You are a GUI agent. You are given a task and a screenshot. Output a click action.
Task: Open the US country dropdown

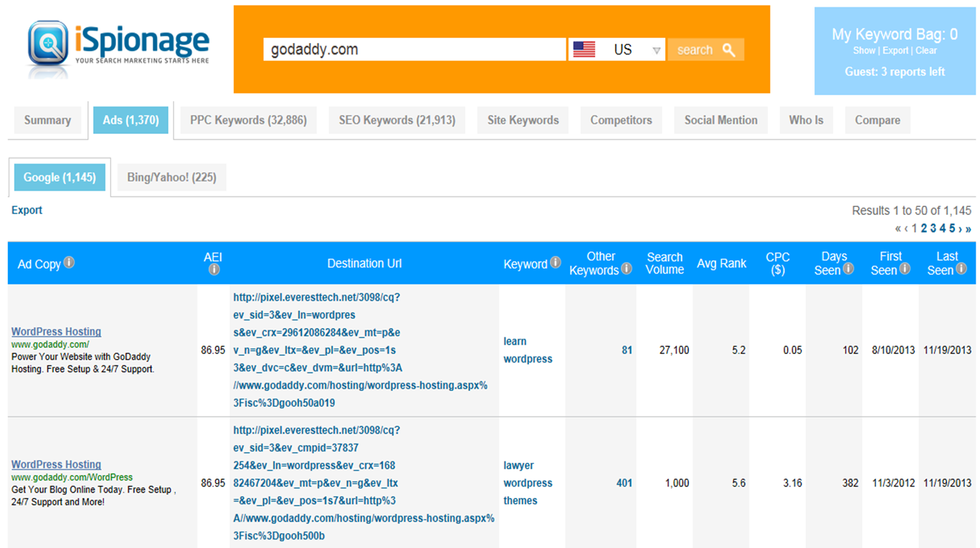click(617, 49)
